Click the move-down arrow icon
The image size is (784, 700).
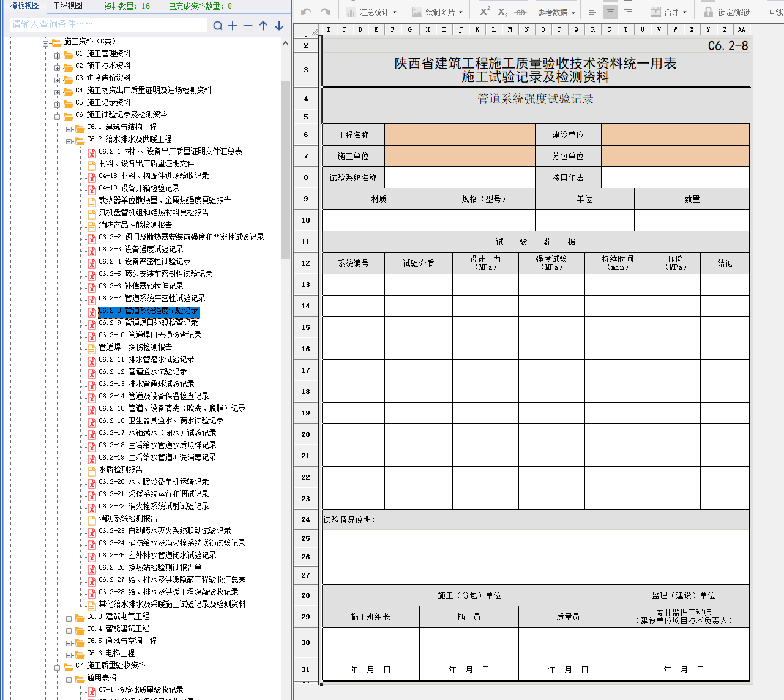point(278,26)
